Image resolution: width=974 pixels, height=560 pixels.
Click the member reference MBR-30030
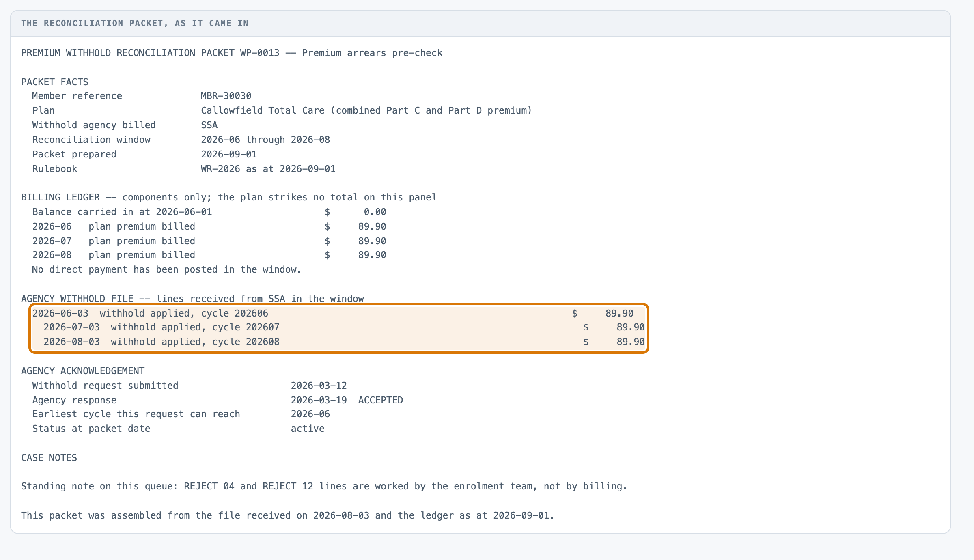[x=226, y=96]
